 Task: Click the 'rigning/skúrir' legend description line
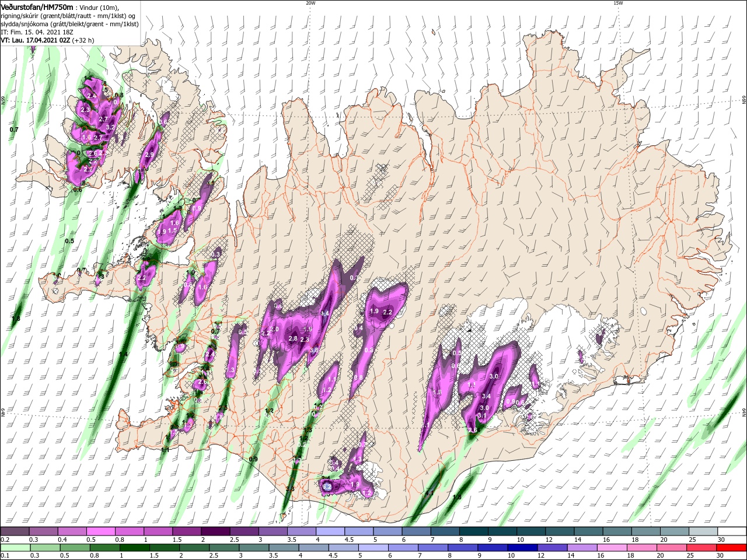point(69,16)
